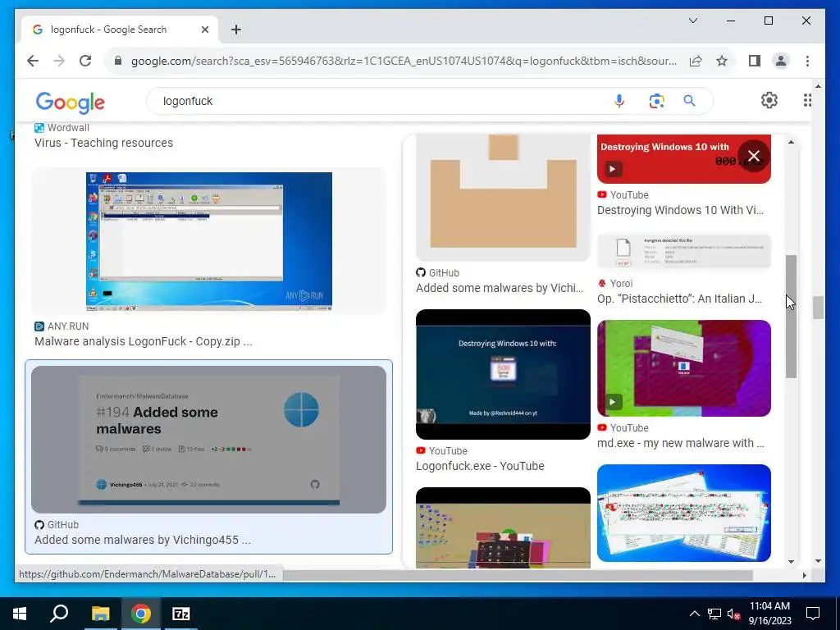Click the preview panel scroll up arrow
Image resolution: width=840 pixels, height=630 pixels.
coord(792,142)
